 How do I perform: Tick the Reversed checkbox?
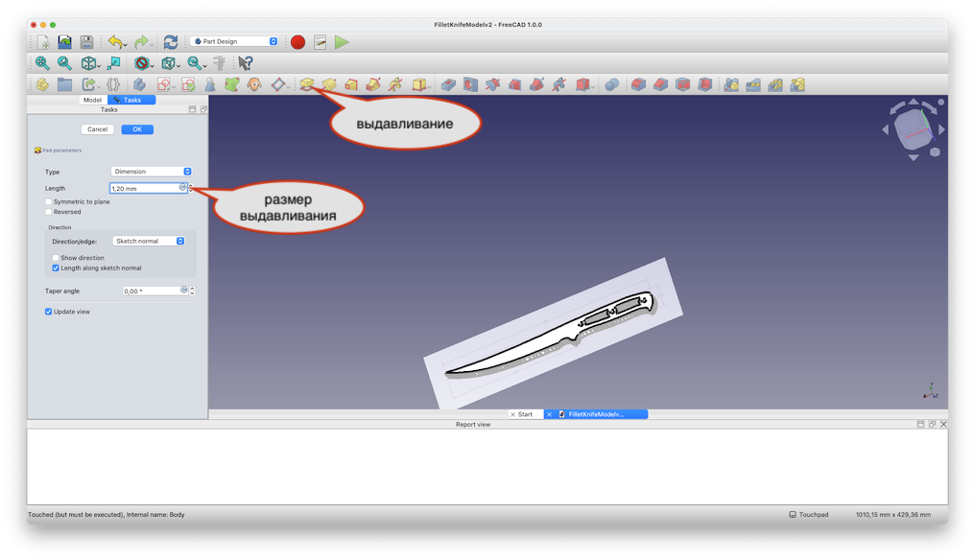click(x=49, y=212)
